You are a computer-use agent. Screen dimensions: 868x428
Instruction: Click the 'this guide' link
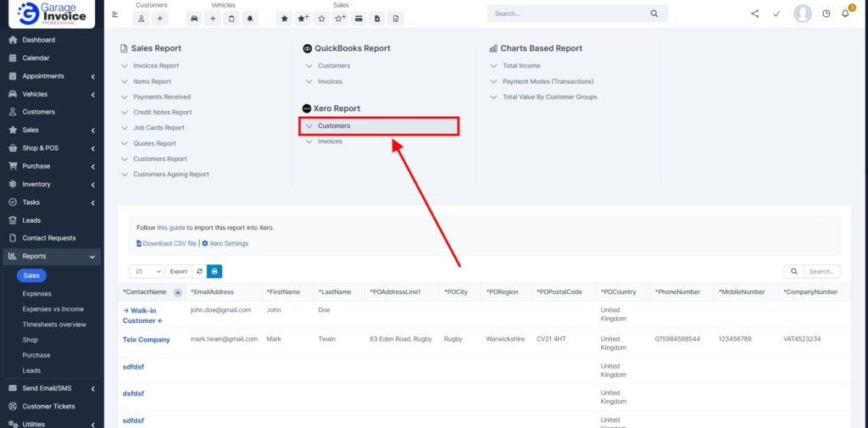[170, 228]
